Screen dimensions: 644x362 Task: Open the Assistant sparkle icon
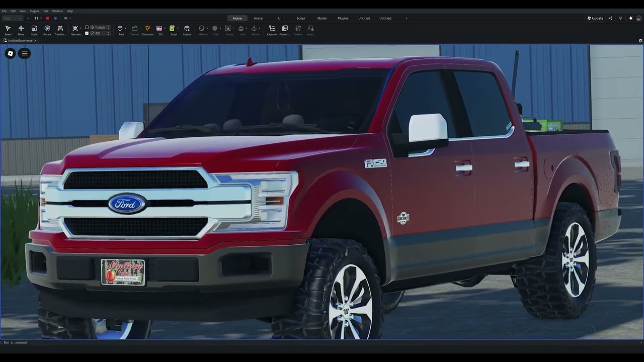[x=620, y=18]
